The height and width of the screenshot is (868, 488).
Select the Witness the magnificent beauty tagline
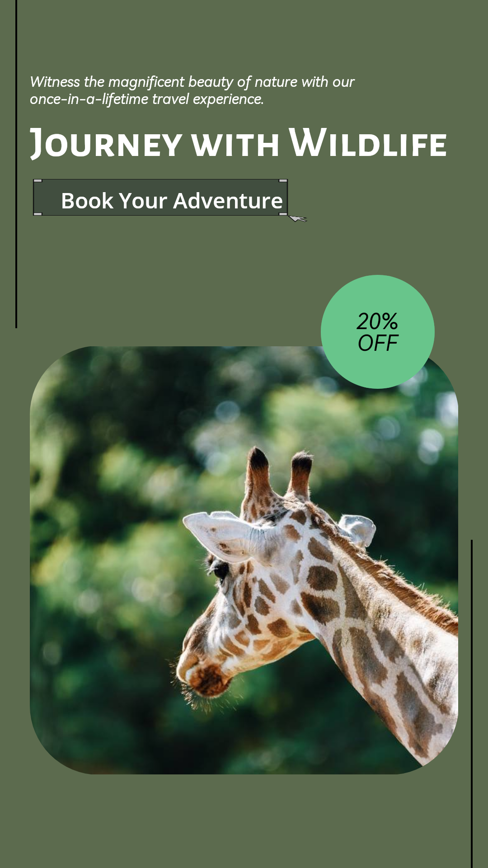(192, 90)
